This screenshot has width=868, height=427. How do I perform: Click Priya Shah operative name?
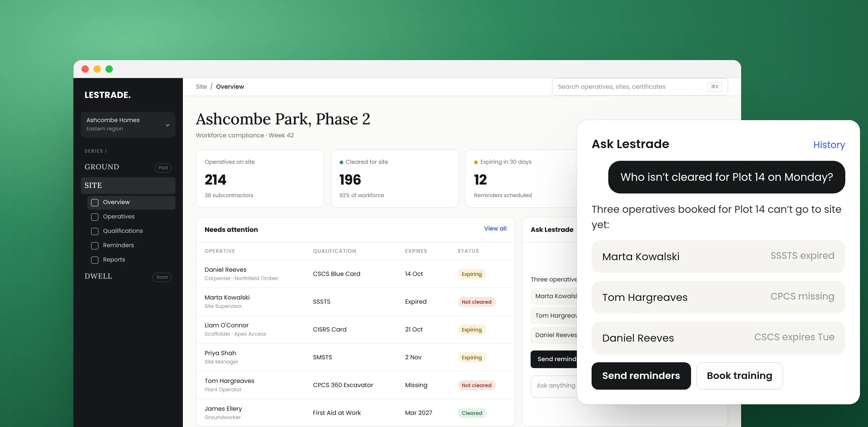[x=220, y=353]
